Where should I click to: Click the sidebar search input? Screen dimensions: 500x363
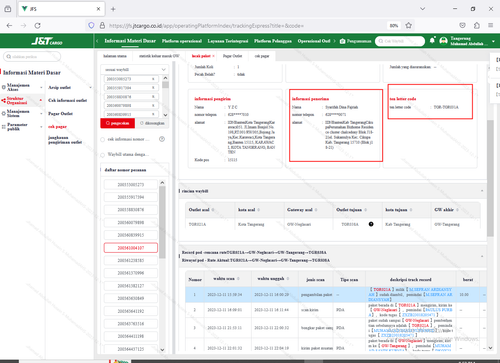click(x=32, y=57)
